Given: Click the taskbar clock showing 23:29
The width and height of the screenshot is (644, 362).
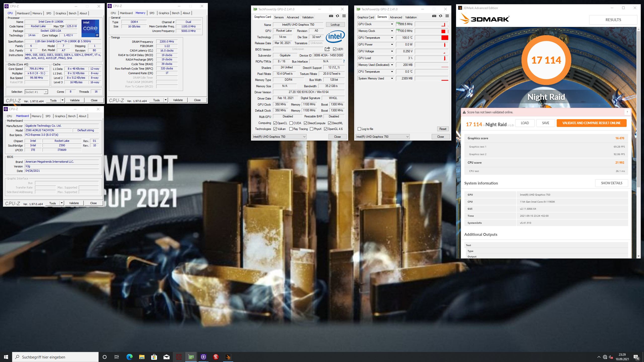Looking at the screenshot, I should point(622,357).
